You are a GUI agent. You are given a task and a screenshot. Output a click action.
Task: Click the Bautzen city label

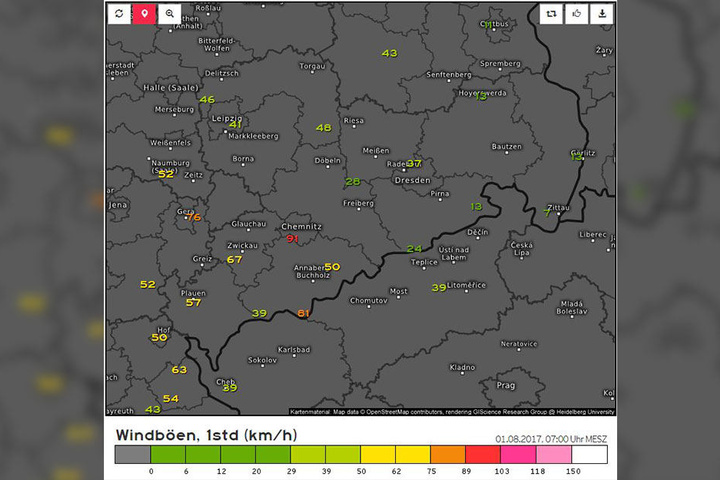(506, 147)
